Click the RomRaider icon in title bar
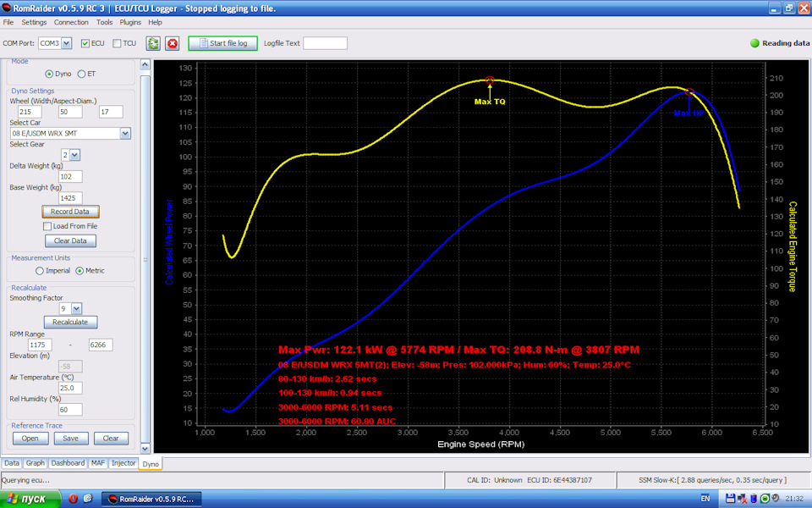 [6, 8]
